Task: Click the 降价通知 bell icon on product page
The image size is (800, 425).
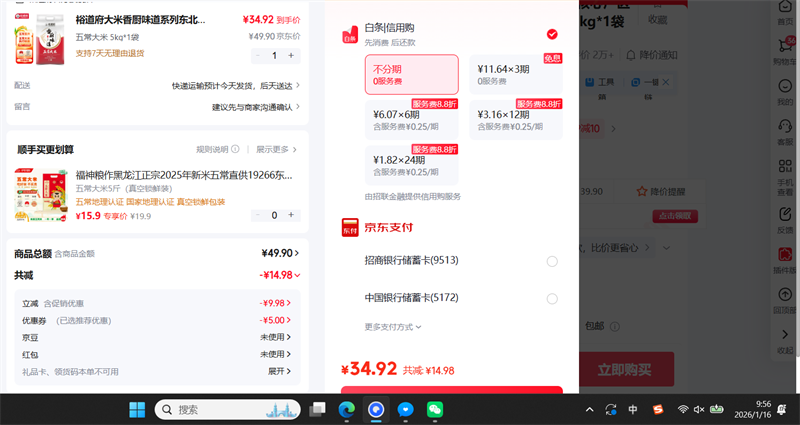Action: pyautogui.click(x=631, y=55)
